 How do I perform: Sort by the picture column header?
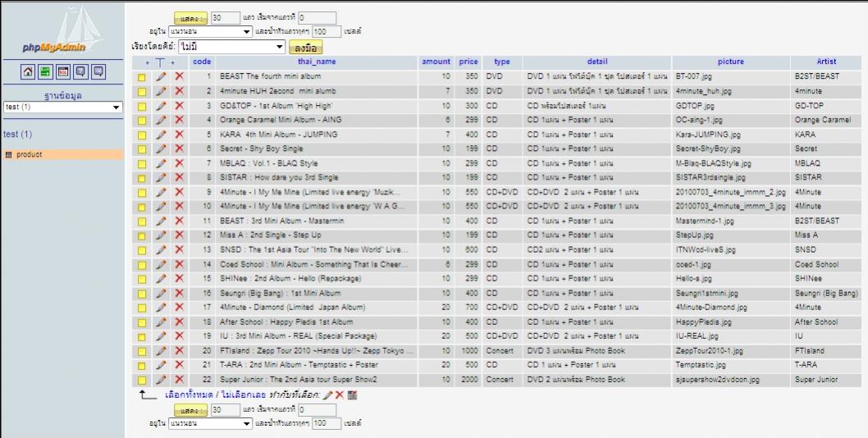tap(731, 62)
